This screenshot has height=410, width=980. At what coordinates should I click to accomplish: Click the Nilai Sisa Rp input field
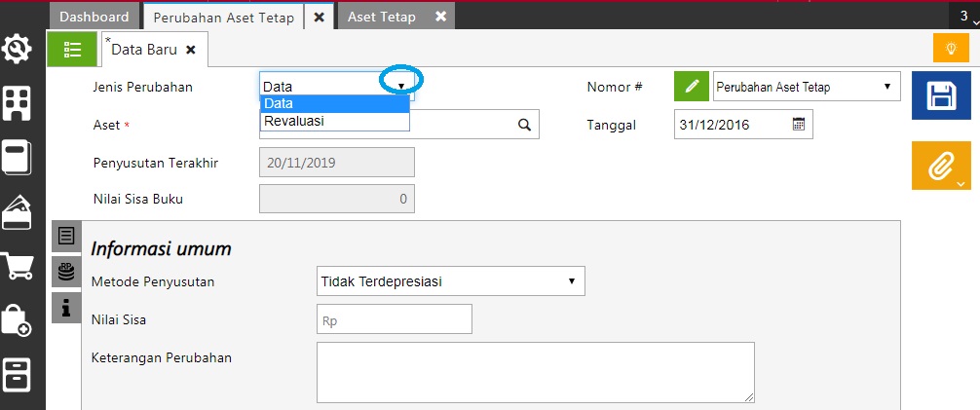coord(394,318)
